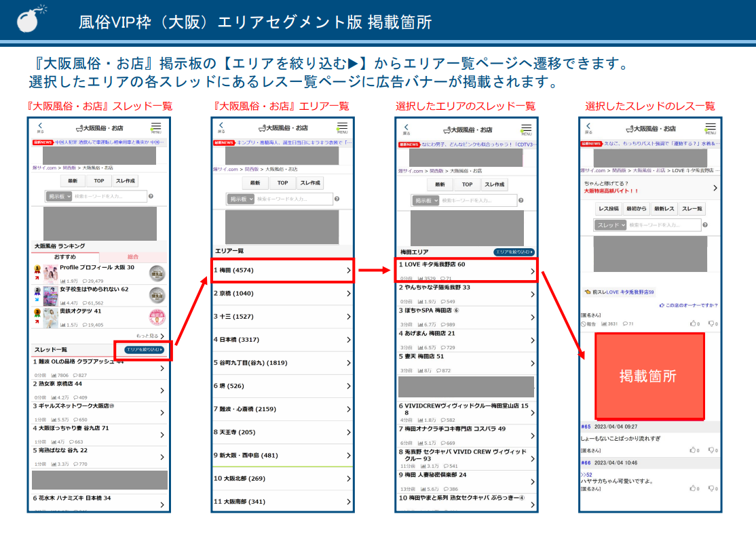This screenshot has height=533, width=756.
Task: Click the pink badge beside 奥鉄オクテツ 41
Action: click(157, 317)
